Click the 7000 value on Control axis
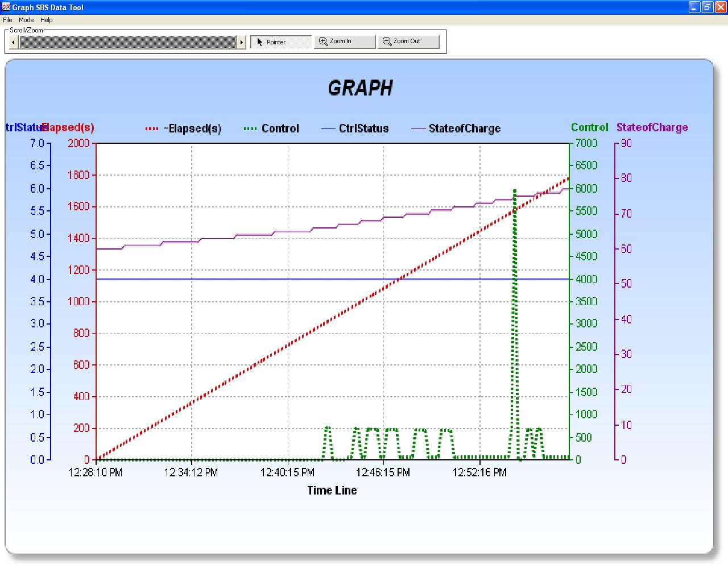 coord(586,143)
